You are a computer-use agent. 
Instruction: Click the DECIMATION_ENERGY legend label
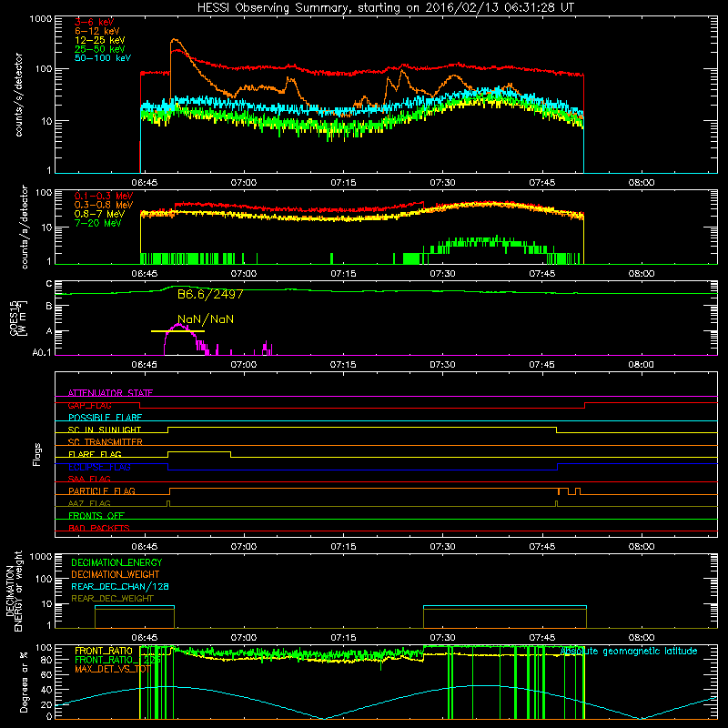(x=116, y=562)
